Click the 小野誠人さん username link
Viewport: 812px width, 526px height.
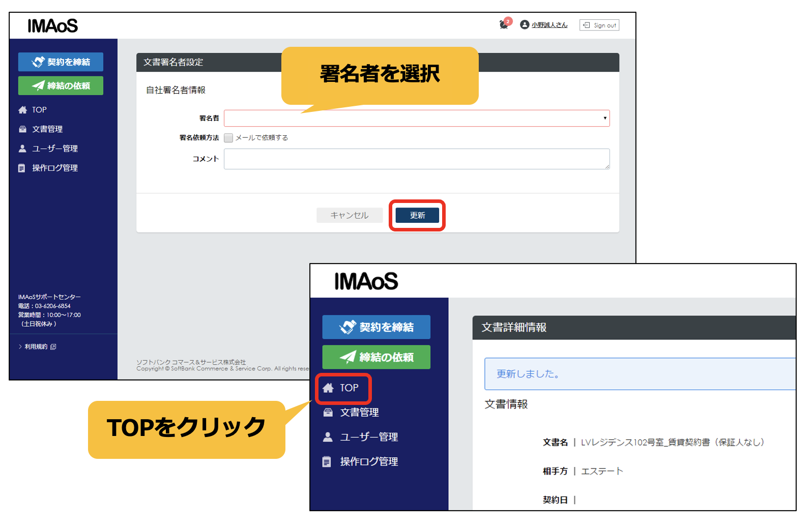[549, 25]
